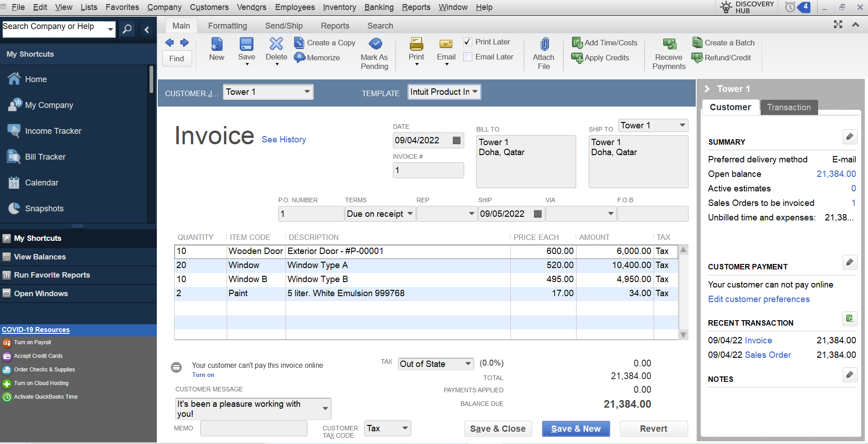868x444 pixels.
Task: Create a New invoice
Action: click(x=217, y=49)
